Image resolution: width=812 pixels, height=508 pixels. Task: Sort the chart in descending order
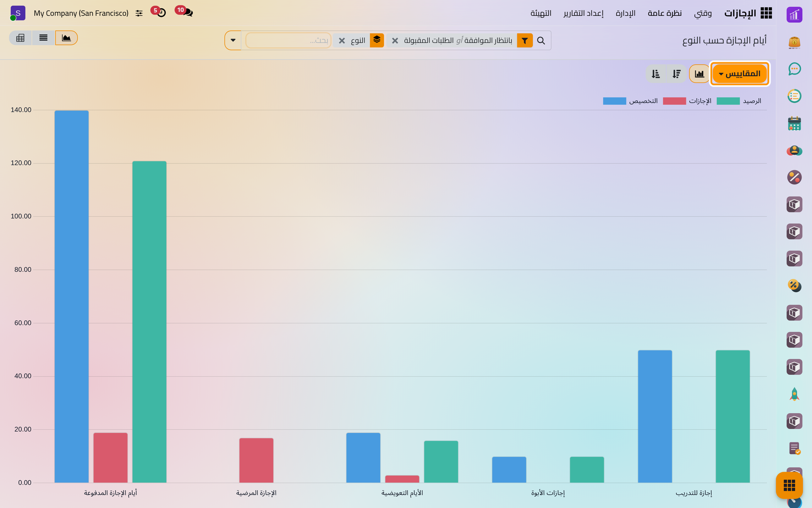(x=677, y=74)
